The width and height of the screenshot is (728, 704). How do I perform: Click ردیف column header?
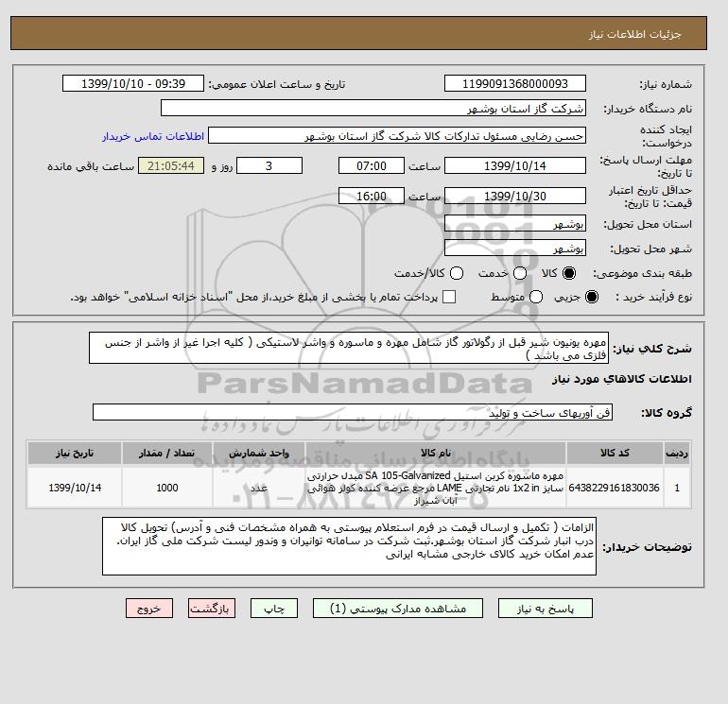(x=677, y=453)
